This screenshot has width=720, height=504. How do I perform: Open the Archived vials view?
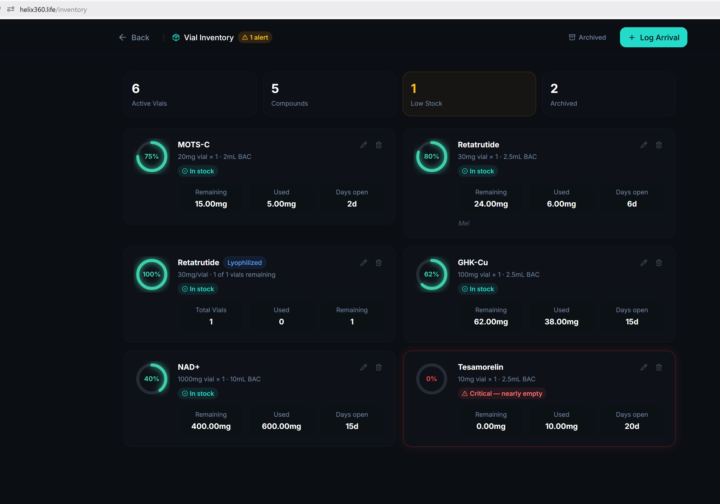pos(587,38)
